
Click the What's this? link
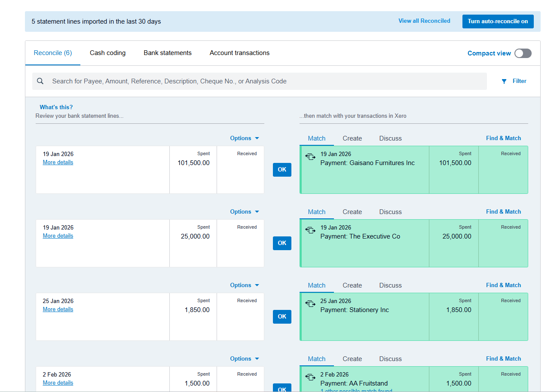pyautogui.click(x=56, y=107)
